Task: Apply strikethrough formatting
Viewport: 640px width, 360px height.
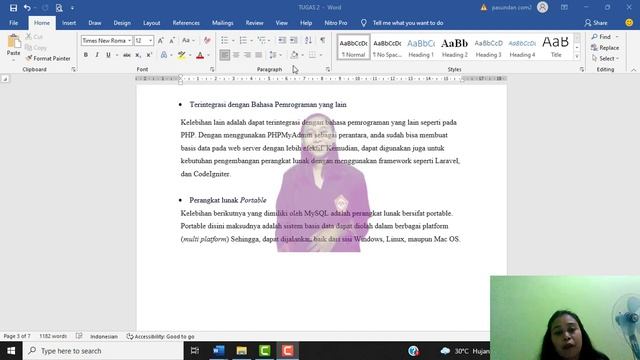Action: (x=127, y=55)
